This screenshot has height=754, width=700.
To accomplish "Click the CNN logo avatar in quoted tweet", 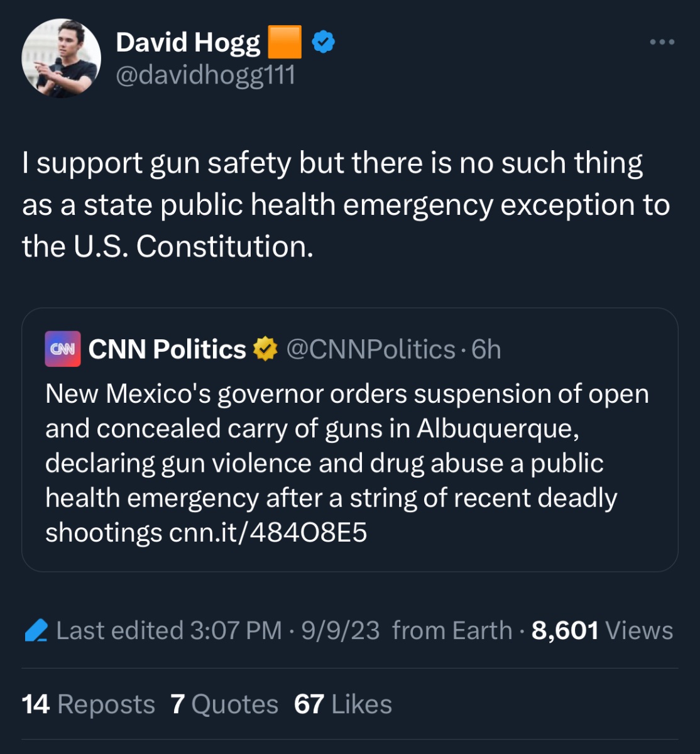I will pos(63,349).
